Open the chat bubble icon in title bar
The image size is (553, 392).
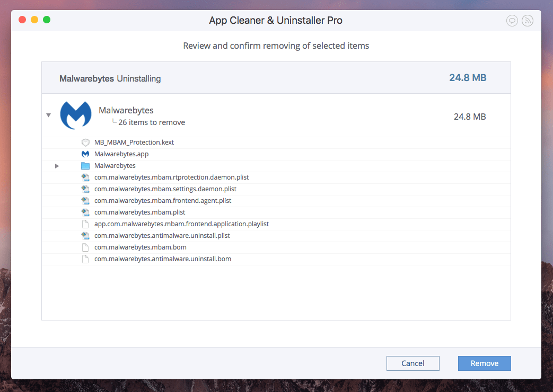pyautogui.click(x=512, y=21)
